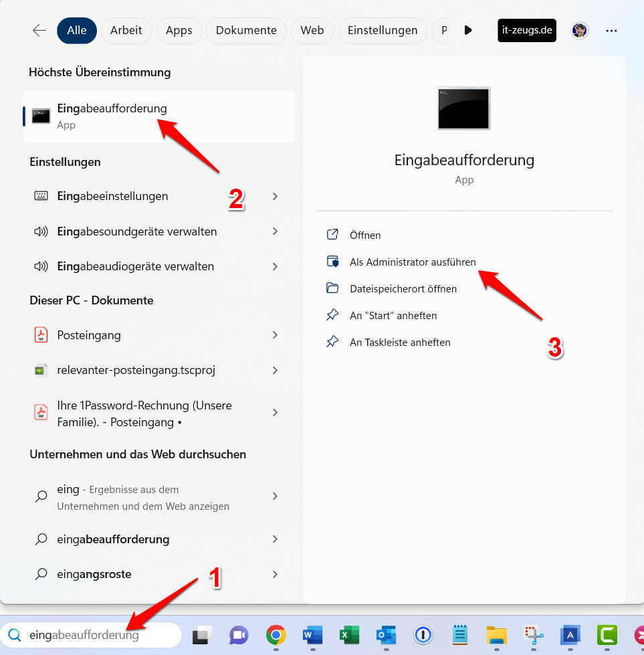644x655 pixels.
Task: Expand details for relevanter-posteingang.tscproj
Action: tap(275, 370)
